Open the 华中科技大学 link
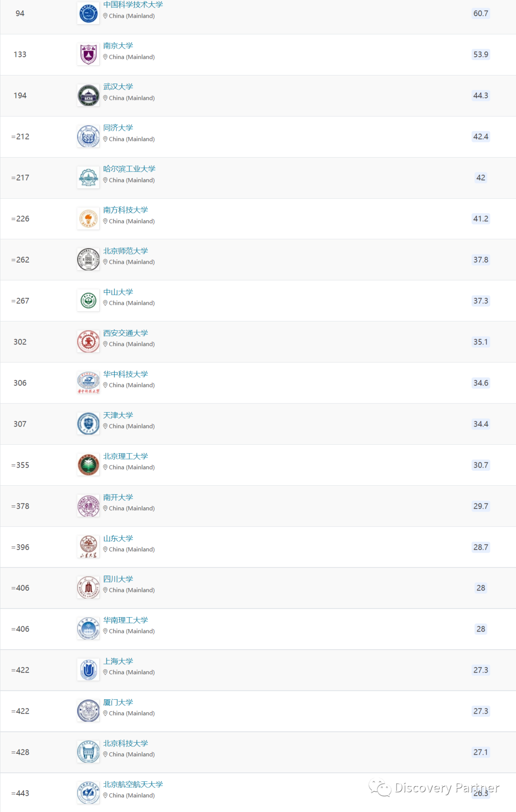 tap(126, 374)
